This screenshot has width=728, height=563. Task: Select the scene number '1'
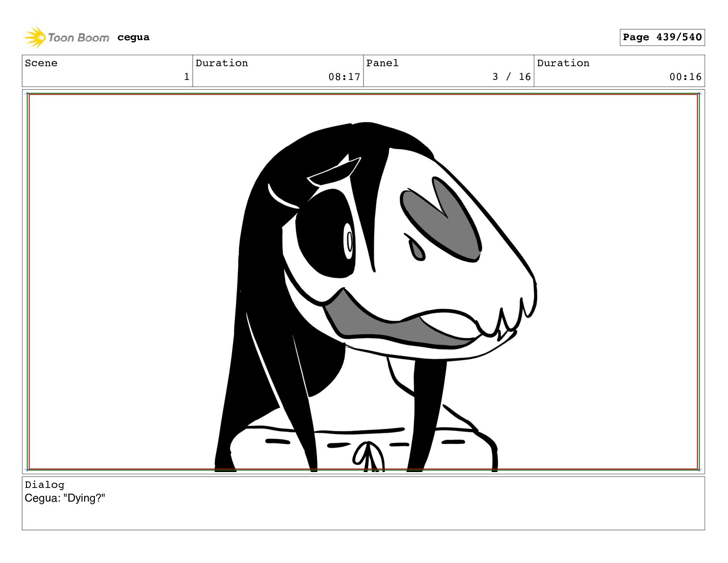pos(187,77)
